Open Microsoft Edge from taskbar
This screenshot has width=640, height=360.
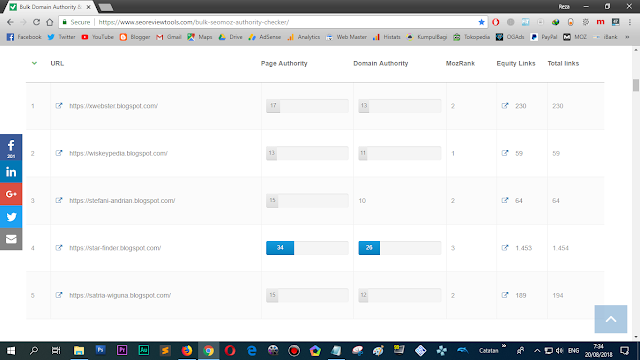pos(251,351)
